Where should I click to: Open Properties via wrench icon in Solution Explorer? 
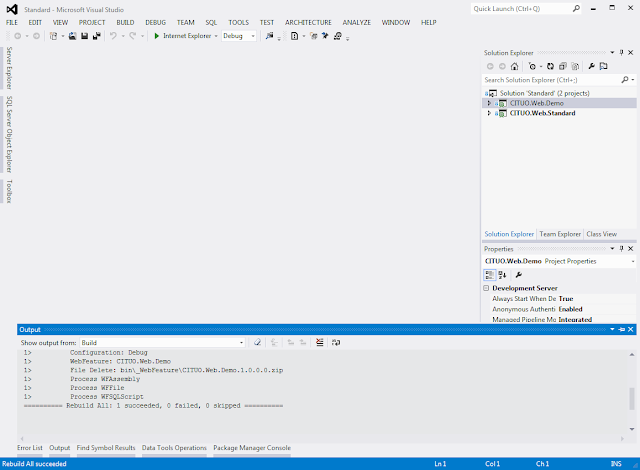(x=591, y=66)
